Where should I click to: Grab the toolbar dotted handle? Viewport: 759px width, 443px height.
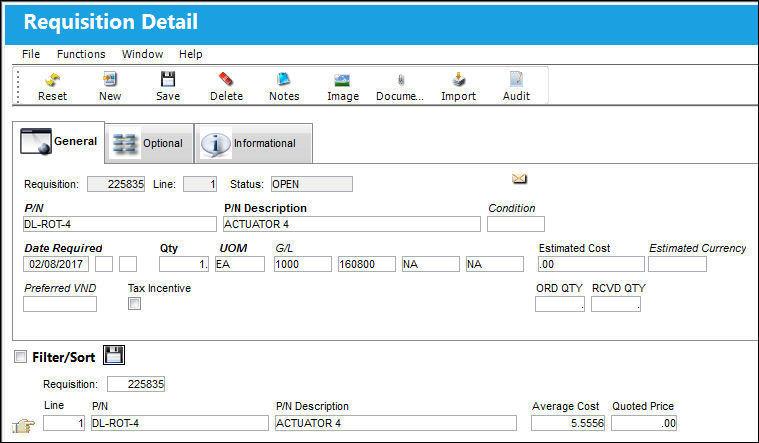pyautogui.click(x=18, y=86)
